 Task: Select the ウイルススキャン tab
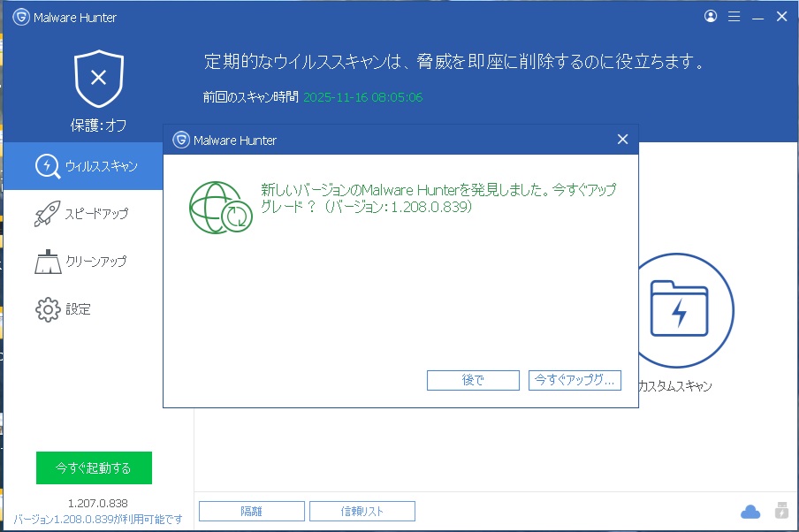(83, 166)
